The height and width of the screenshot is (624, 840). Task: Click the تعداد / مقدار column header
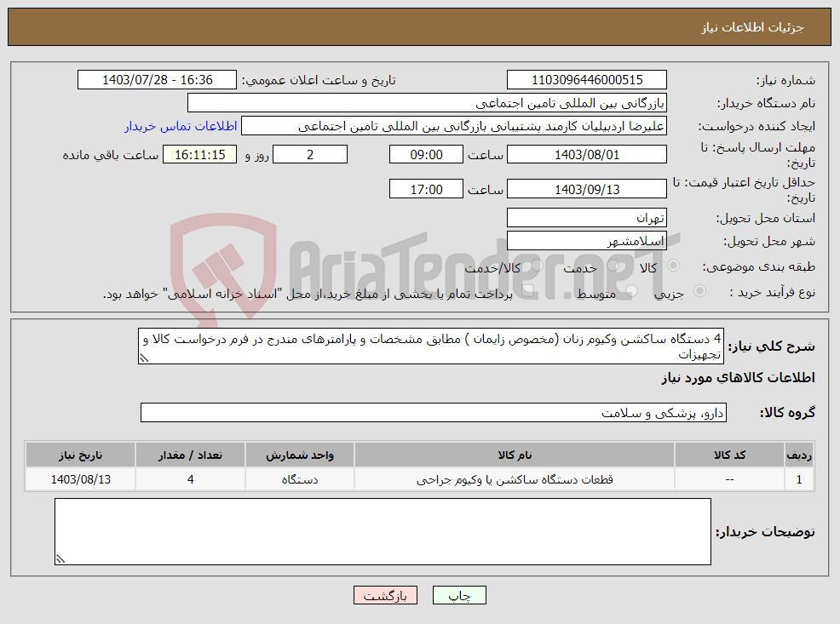click(190, 455)
